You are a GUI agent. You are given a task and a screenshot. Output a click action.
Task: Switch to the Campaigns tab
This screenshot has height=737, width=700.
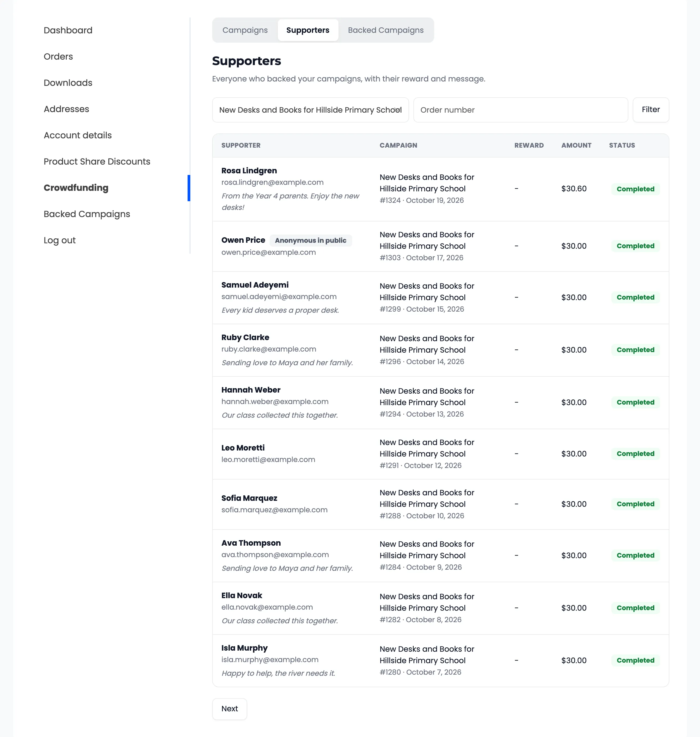[245, 30]
